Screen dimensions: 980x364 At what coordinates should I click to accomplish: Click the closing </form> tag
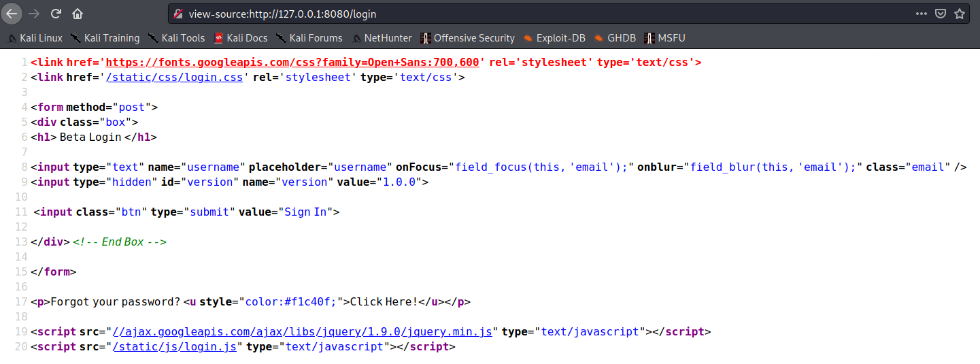coord(53,271)
